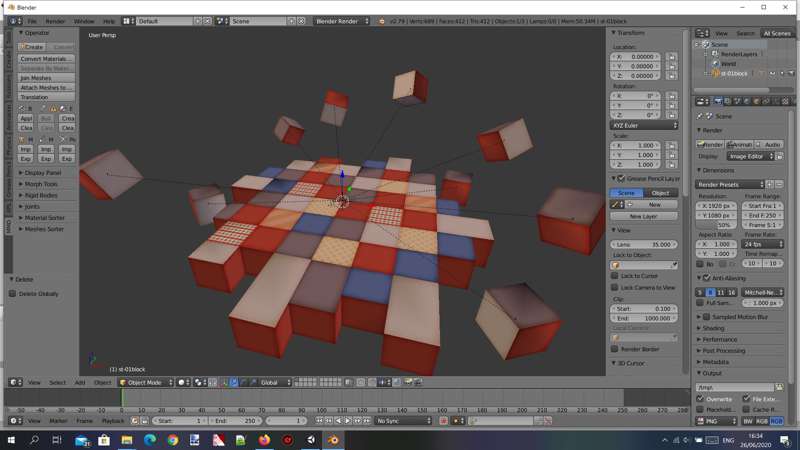
Task: Open the XYZ Euler rotation mode dropdown
Action: [644, 125]
